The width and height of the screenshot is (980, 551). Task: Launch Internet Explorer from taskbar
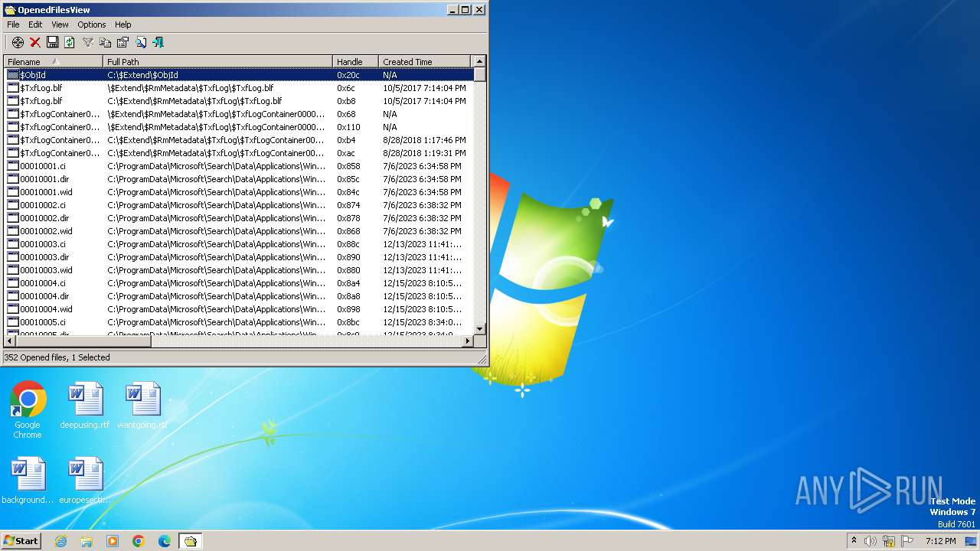[60, 541]
